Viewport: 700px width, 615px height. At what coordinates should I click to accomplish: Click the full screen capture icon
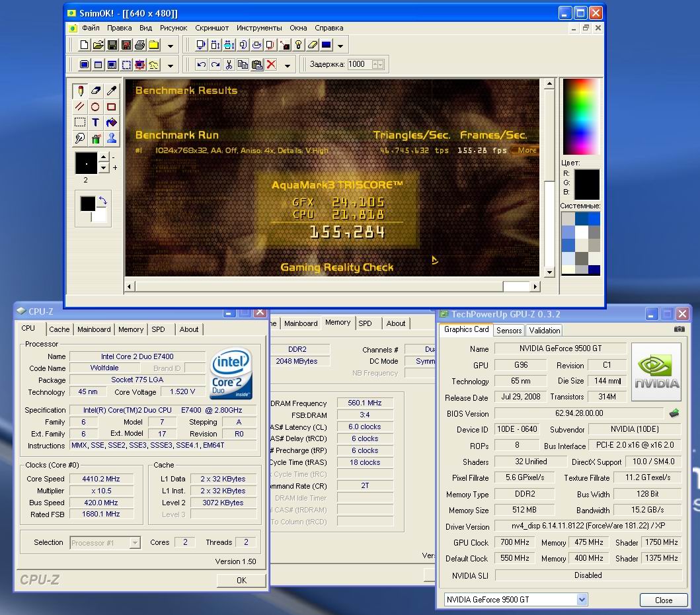pos(85,65)
